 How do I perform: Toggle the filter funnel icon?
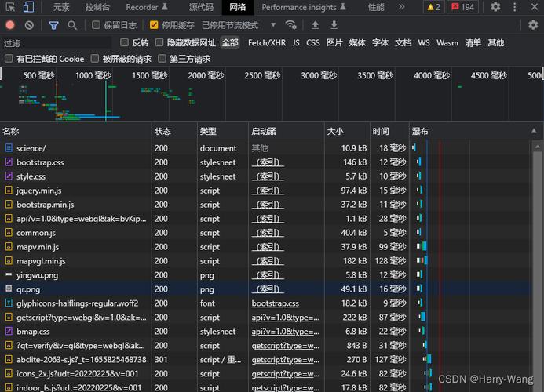[x=53, y=25]
